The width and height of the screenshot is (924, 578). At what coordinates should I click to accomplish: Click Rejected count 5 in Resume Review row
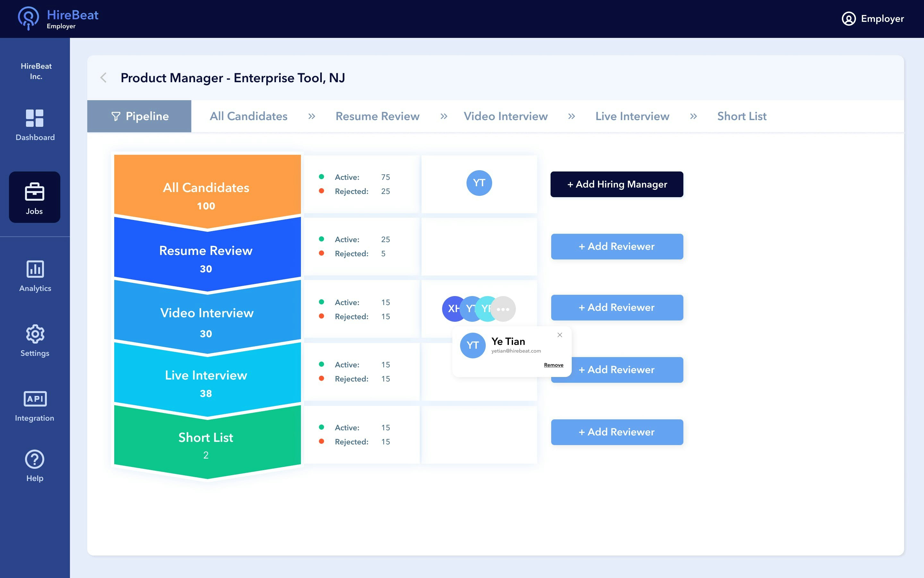(x=383, y=253)
